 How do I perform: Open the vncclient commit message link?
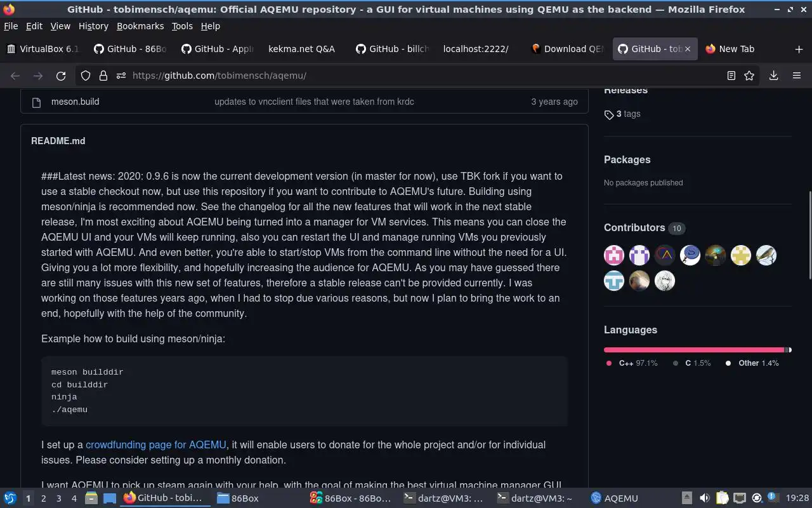tap(314, 102)
